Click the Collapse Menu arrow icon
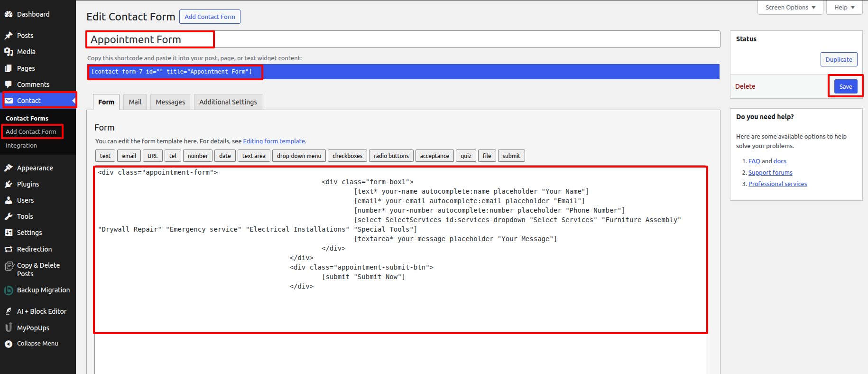 tap(9, 344)
